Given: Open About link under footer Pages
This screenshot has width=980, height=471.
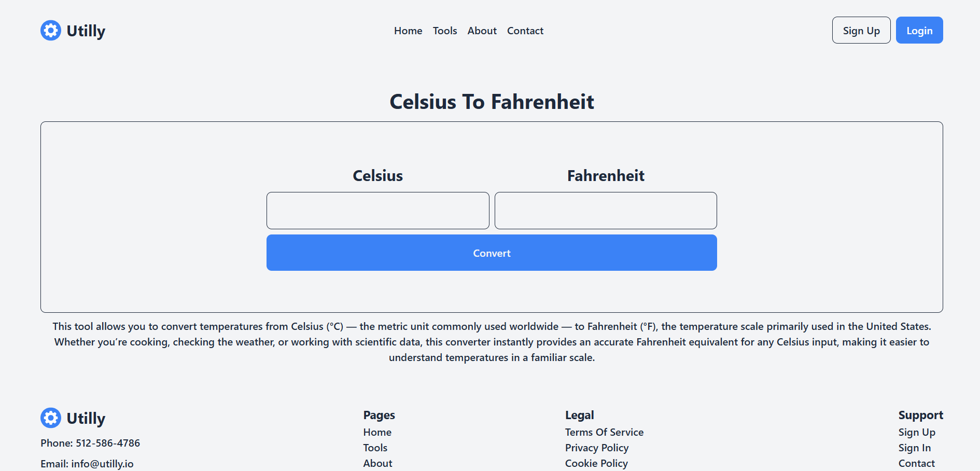Looking at the screenshot, I should (x=378, y=463).
